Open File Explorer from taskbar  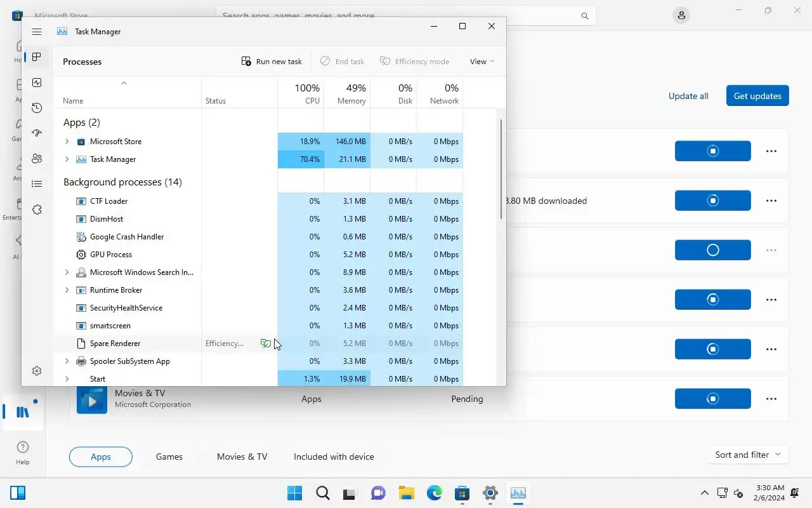[x=407, y=493]
